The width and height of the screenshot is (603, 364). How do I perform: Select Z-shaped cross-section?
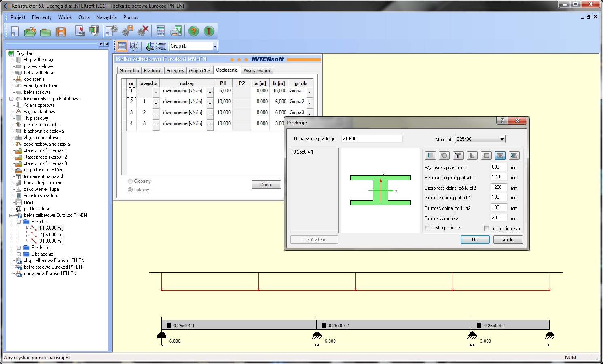coord(514,155)
